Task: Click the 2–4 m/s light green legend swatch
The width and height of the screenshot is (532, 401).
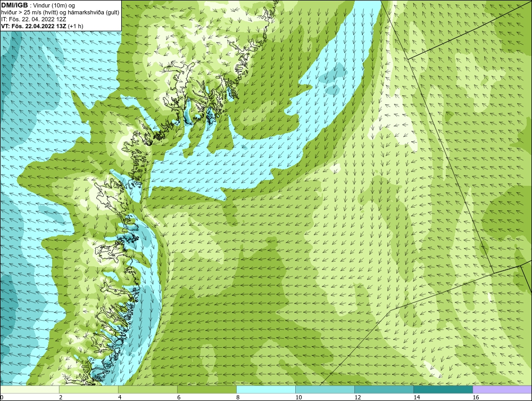Action: coord(88,389)
